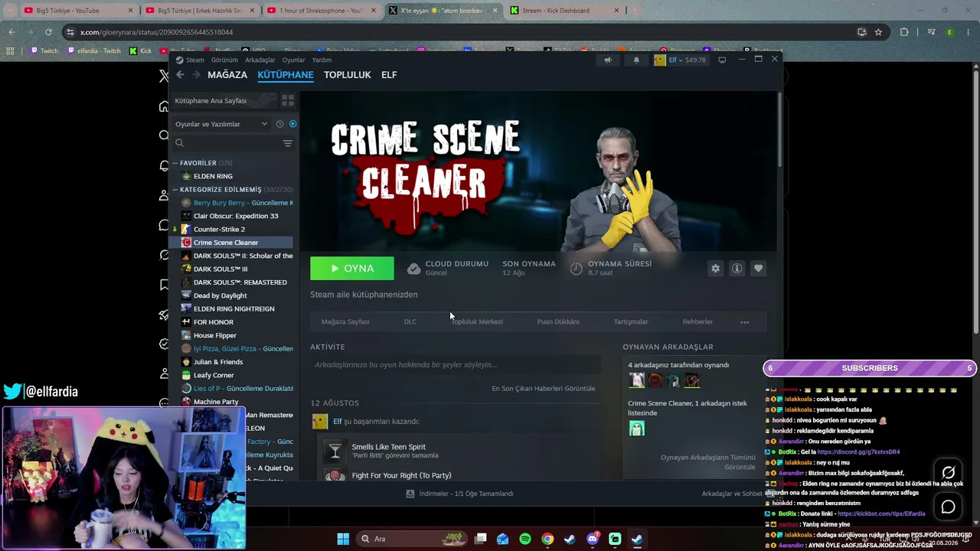Open the Elf account dropdown
This screenshot has width=980, height=551.
(x=680, y=60)
